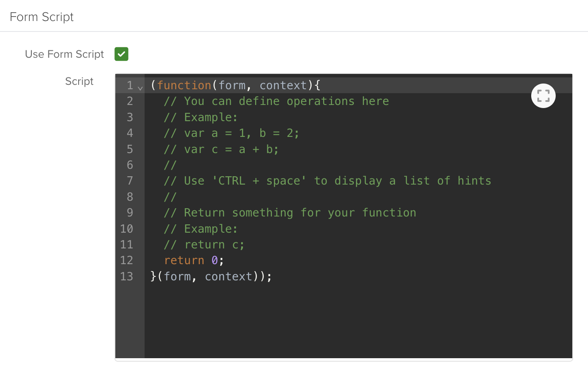Click line number 13 in gutter

pos(127,276)
